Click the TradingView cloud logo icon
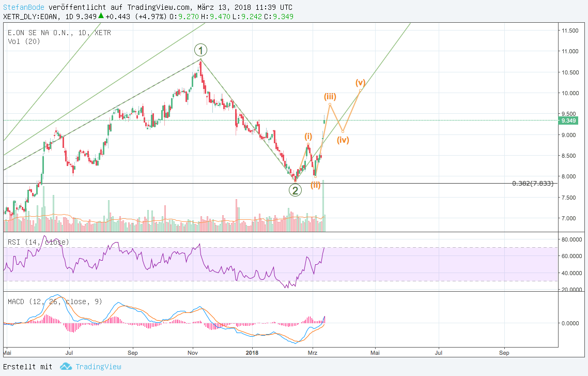Screen dimensions: 588x376 pyautogui.click(x=66, y=366)
